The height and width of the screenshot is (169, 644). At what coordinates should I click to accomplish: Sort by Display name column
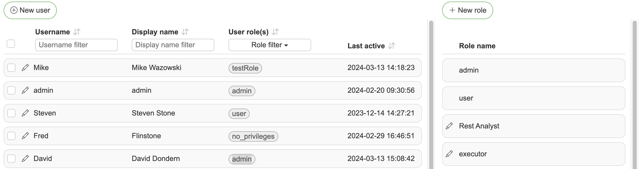click(185, 32)
